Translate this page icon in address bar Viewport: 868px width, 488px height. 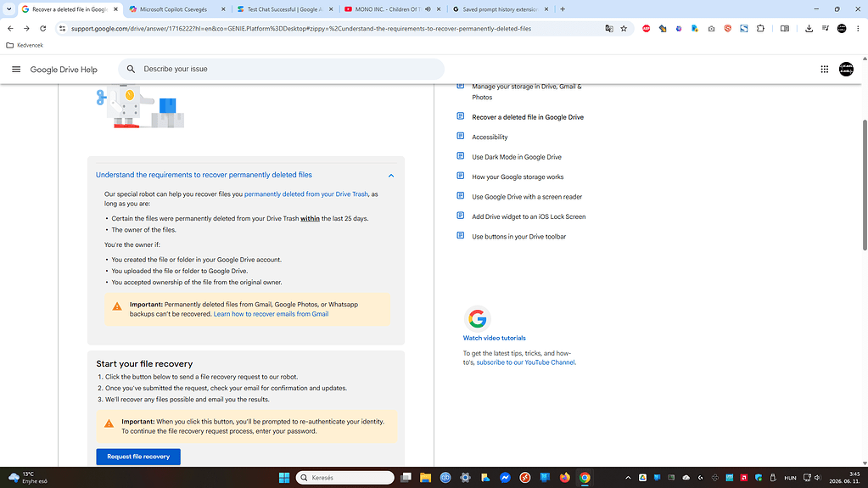[x=609, y=28]
